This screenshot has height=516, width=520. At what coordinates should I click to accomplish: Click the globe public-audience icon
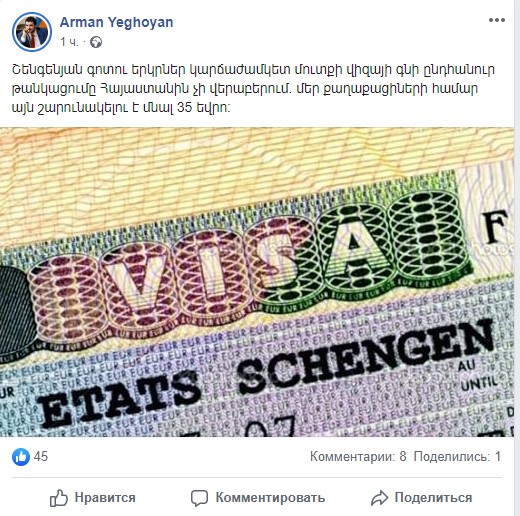96,42
